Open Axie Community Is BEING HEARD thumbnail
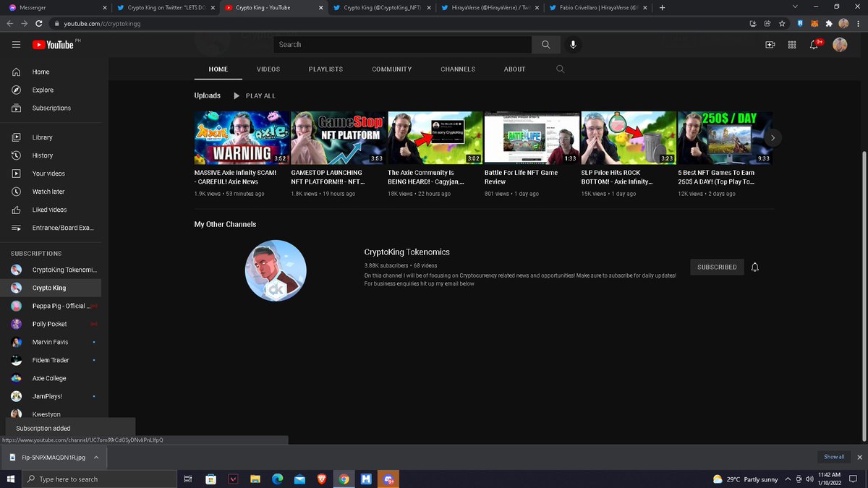Image resolution: width=868 pixels, height=488 pixels. pyautogui.click(x=435, y=138)
